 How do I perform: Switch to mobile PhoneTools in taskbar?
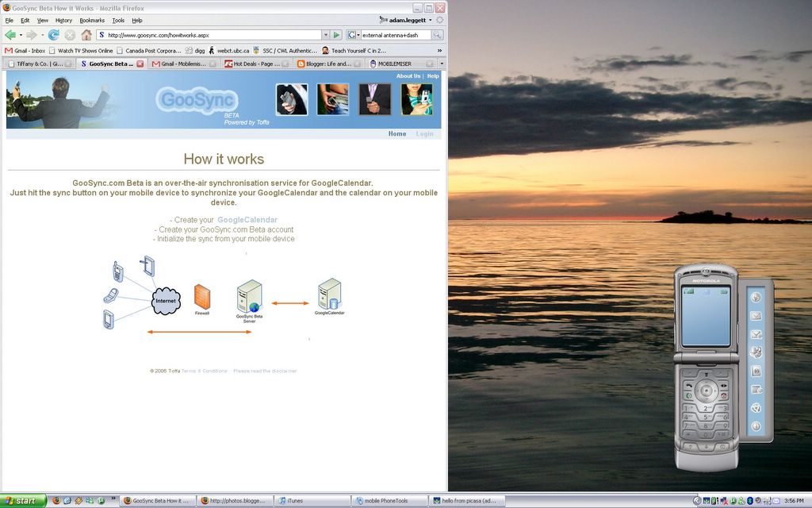(389, 501)
